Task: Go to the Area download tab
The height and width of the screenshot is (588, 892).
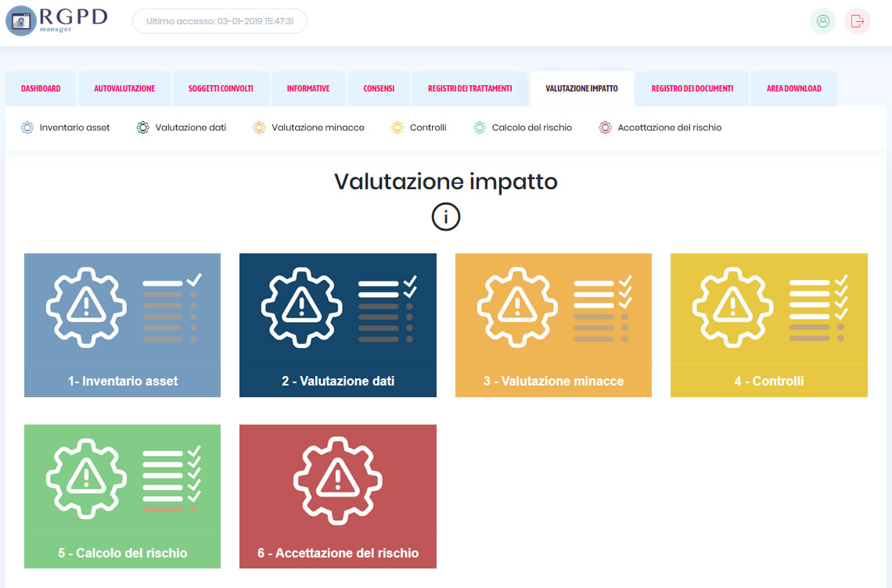Action: tap(794, 88)
